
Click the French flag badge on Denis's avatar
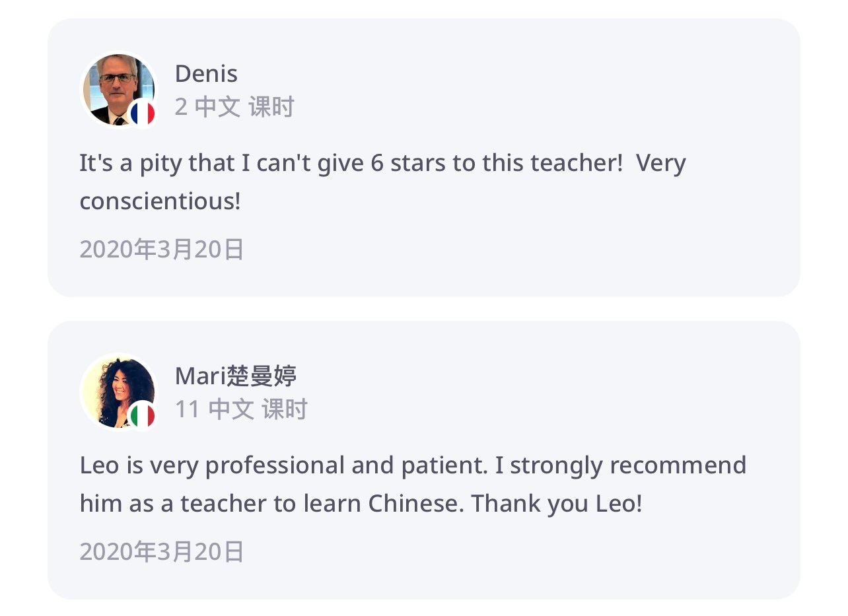pyautogui.click(x=143, y=114)
